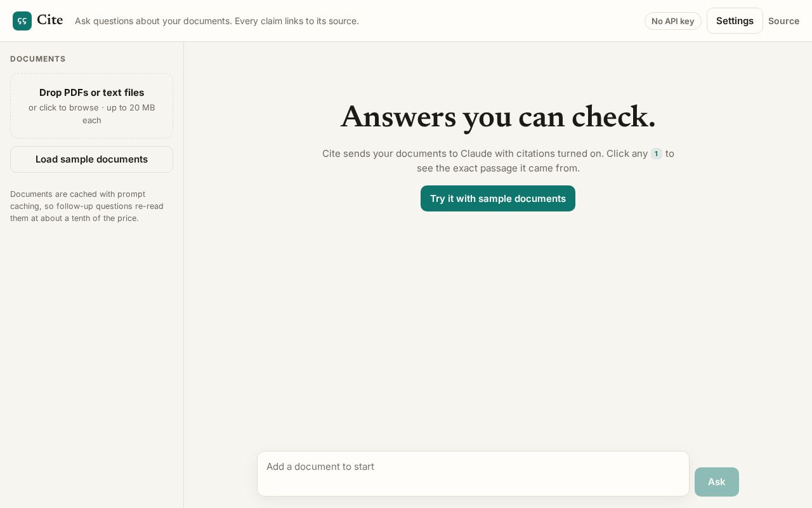
Task: Click the Ask button
Action: 717,482
